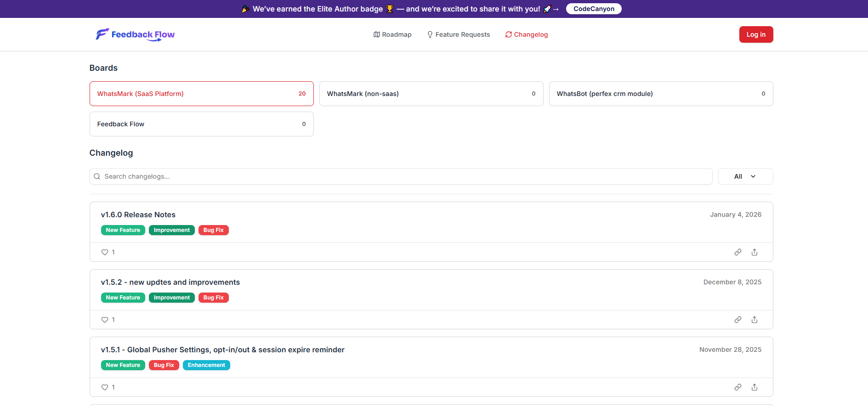The width and height of the screenshot is (868, 406).
Task: Go to Feature Requests
Action: [458, 34]
